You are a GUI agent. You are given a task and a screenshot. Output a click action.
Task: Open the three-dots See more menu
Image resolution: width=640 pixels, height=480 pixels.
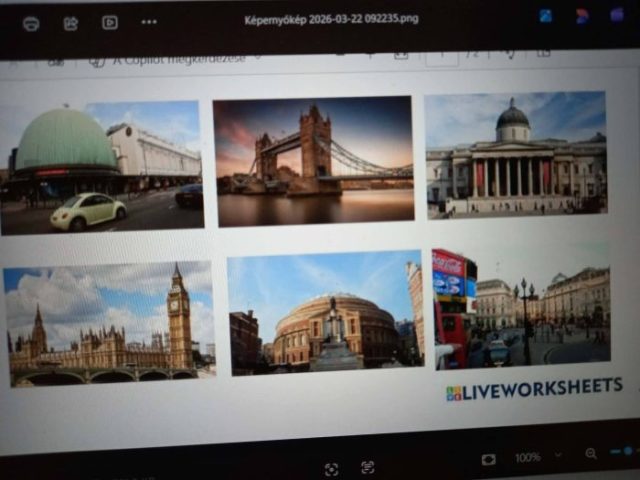149,22
